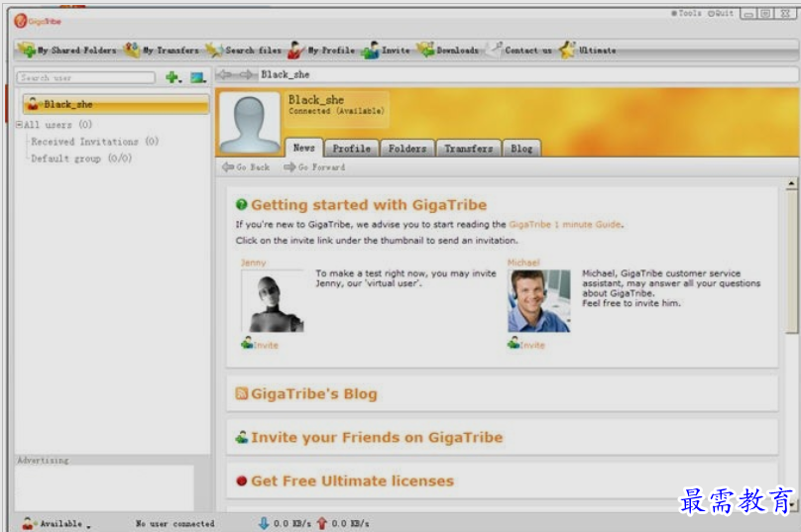Open My Shared Folders from toolbar
Image resolution: width=801 pixels, height=532 pixels.
point(67,51)
